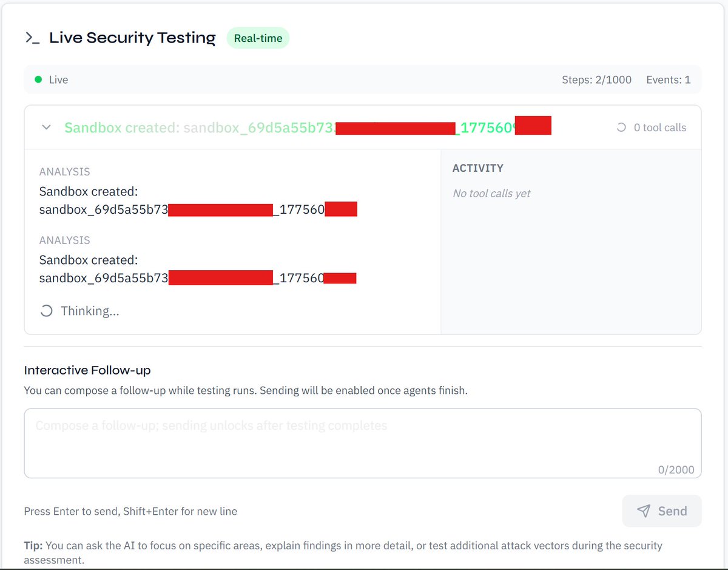The image size is (728, 570).
Task: Click the Interactive Follow-up heading
Action: click(x=87, y=370)
